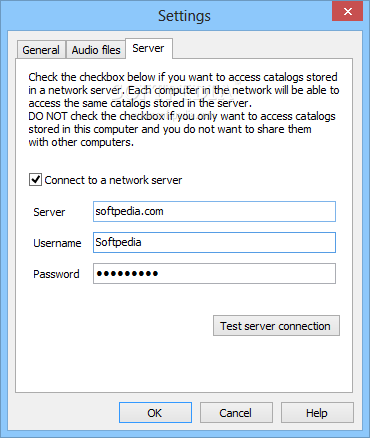The width and height of the screenshot is (370, 438).
Task: Click the Test server connection button
Action: (x=276, y=326)
